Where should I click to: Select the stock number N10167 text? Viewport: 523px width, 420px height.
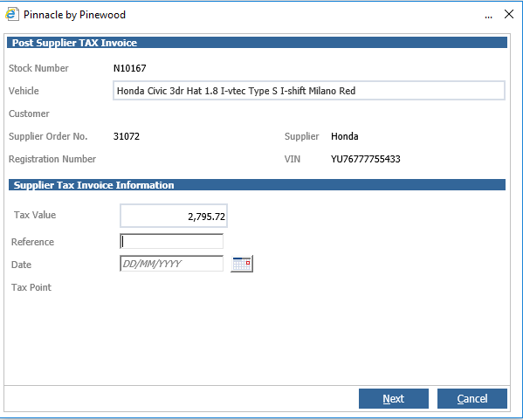(x=130, y=68)
